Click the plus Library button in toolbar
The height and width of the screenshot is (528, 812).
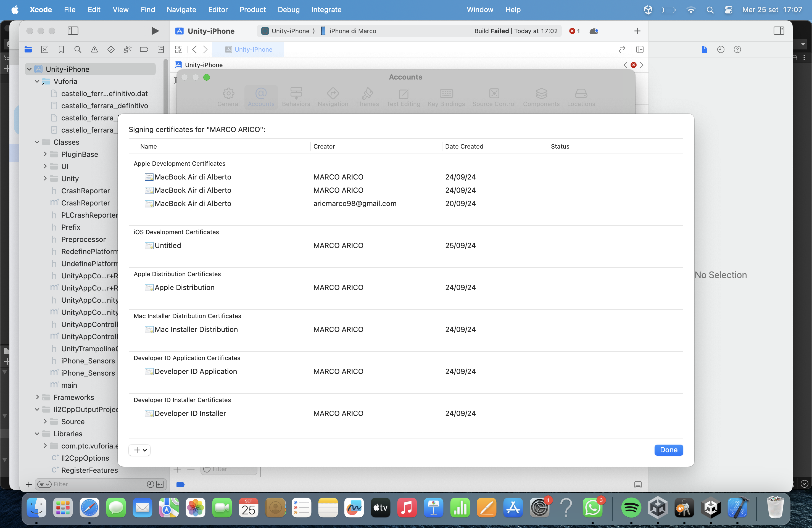click(x=637, y=31)
